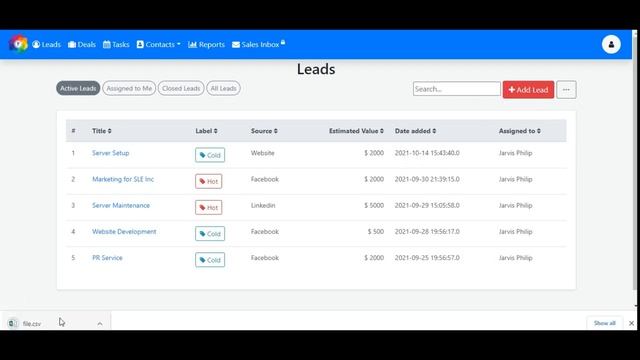Click the Website source cell
Screen dimensions: 640x360
point(262,153)
